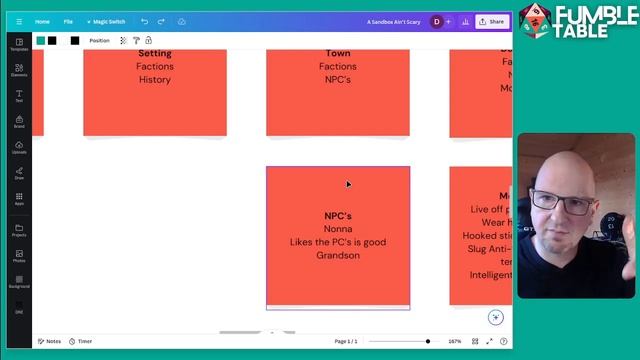This screenshot has height=360, width=640.
Task: Open the transparency checkerboard icon
Action: click(x=123, y=40)
